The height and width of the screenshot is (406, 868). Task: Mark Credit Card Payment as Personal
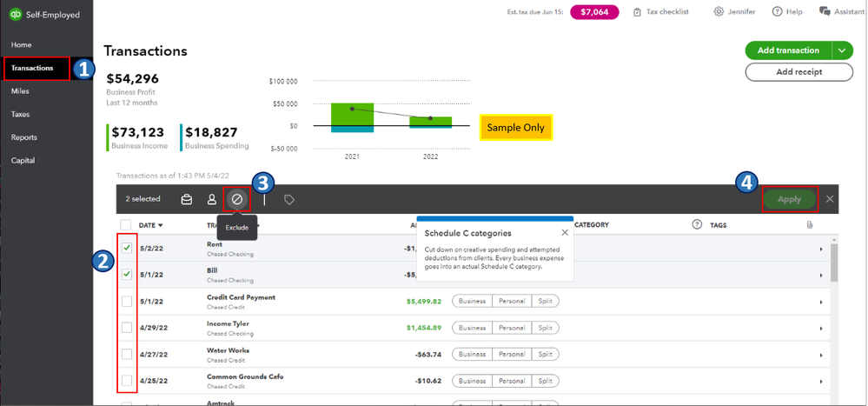point(512,301)
